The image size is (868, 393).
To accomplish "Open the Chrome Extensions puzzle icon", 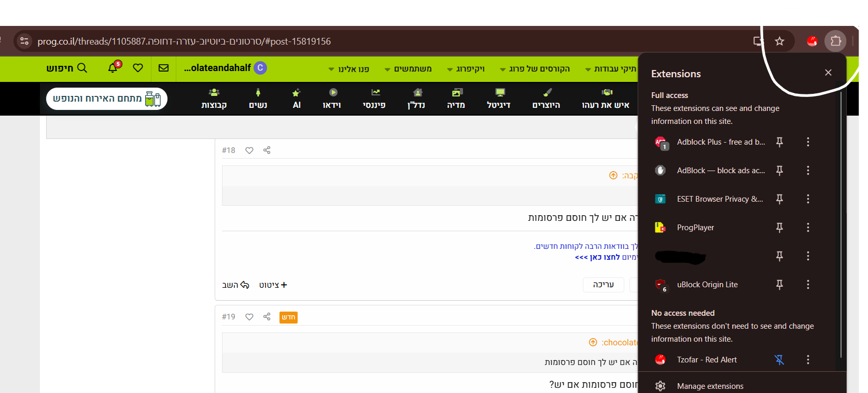I will [x=835, y=41].
